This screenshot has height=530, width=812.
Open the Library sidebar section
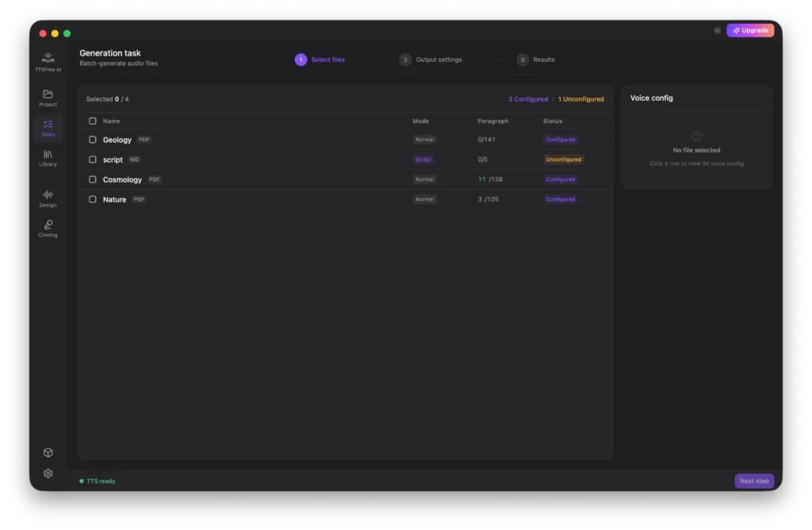pyautogui.click(x=48, y=158)
